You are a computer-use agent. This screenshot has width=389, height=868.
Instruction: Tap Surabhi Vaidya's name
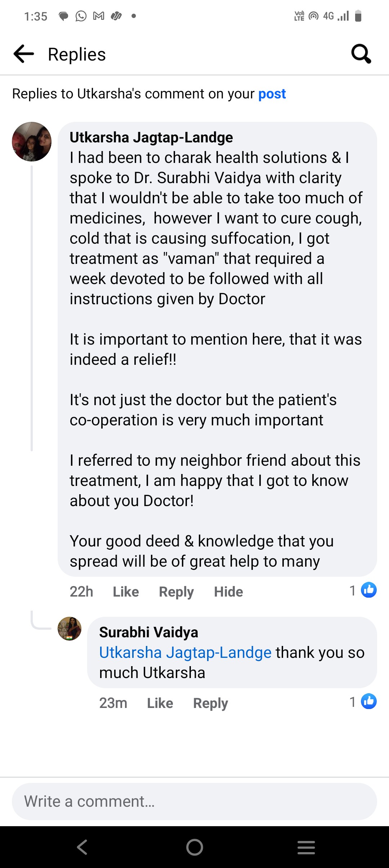[148, 632]
